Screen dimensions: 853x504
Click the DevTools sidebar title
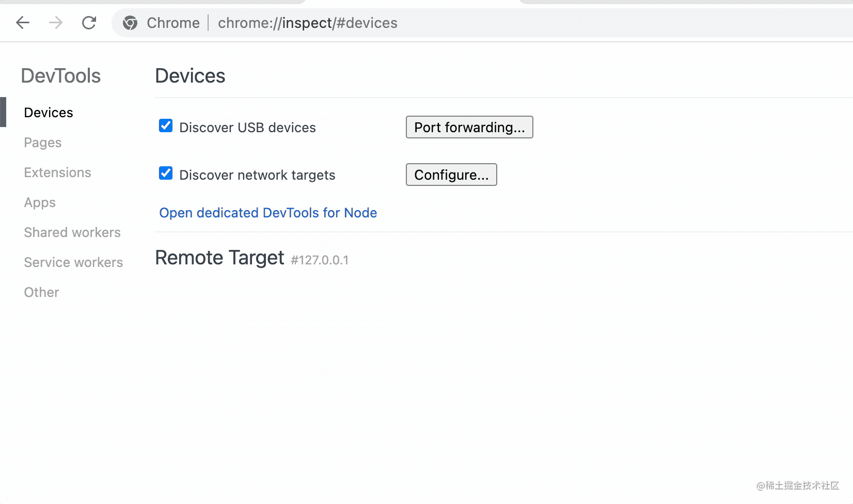point(61,76)
